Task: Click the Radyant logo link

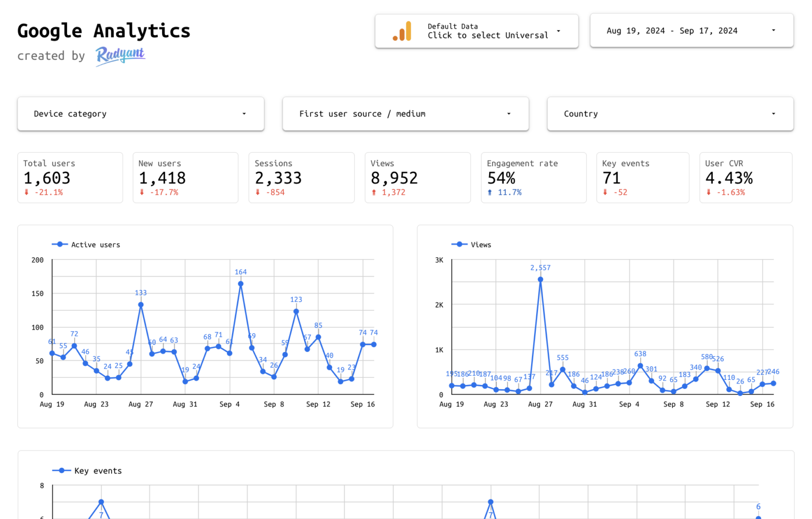Action: 120,55
